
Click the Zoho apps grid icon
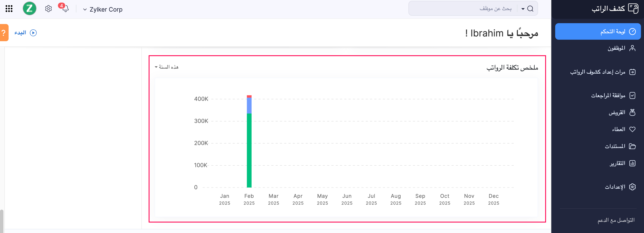click(x=9, y=9)
